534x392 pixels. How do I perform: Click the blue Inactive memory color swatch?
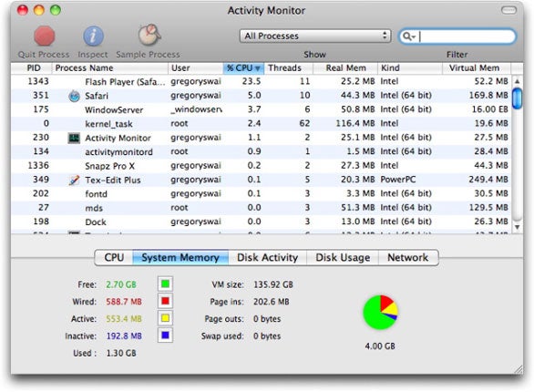click(x=165, y=335)
